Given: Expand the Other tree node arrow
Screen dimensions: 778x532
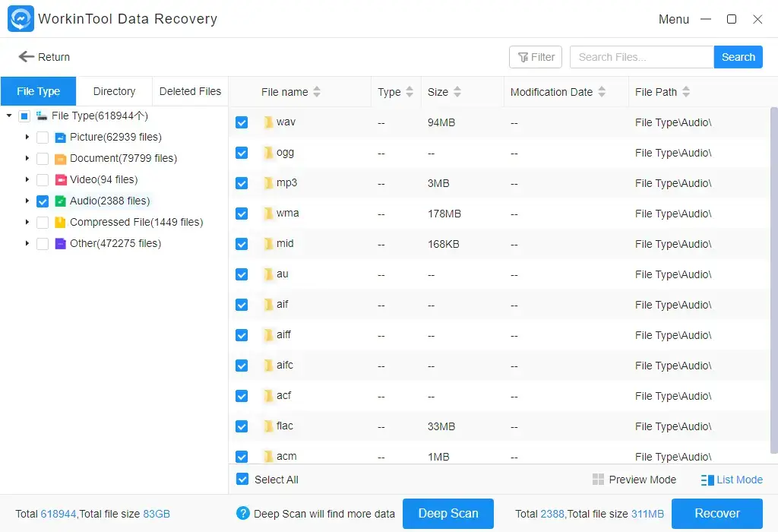Looking at the screenshot, I should point(27,243).
